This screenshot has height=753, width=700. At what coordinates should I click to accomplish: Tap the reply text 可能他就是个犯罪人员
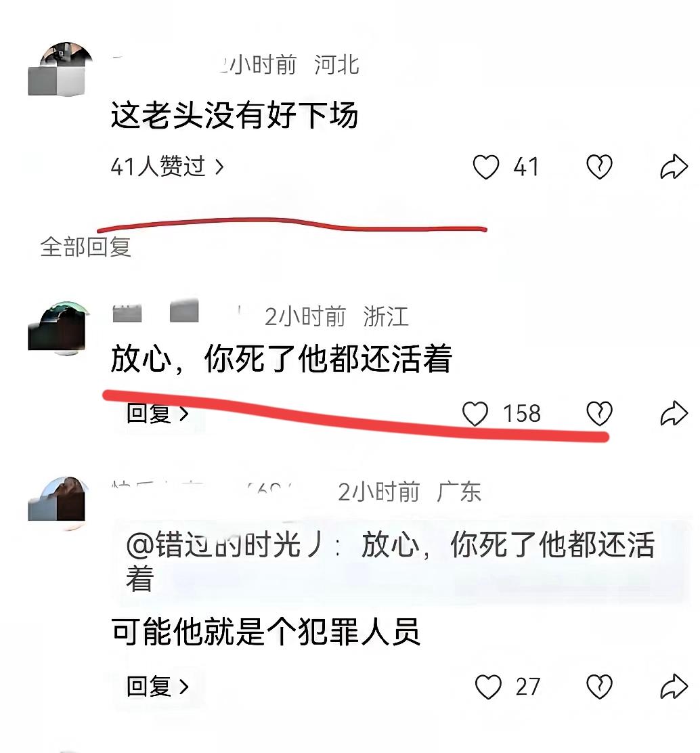click(265, 632)
